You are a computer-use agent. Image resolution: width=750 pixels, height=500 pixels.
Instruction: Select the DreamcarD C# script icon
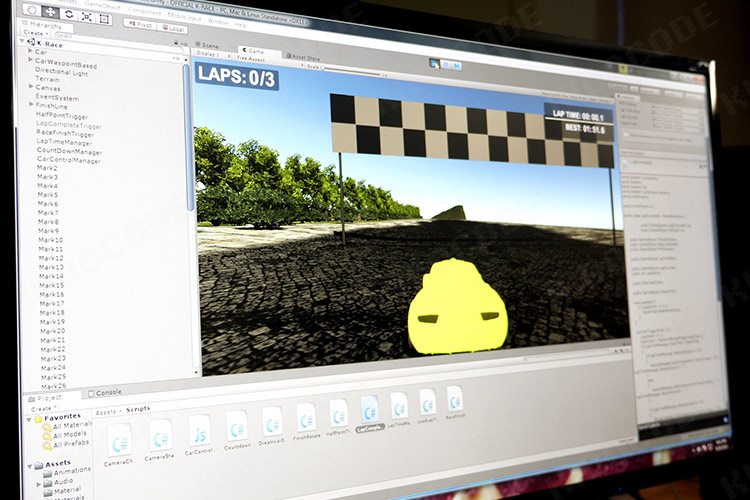(272, 424)
